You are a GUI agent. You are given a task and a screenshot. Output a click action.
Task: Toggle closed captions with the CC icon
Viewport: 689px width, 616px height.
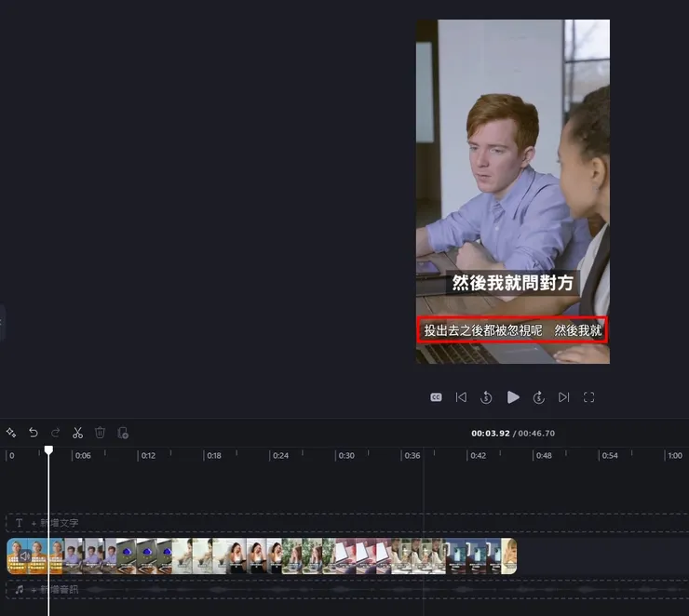(x=436, y=397)
